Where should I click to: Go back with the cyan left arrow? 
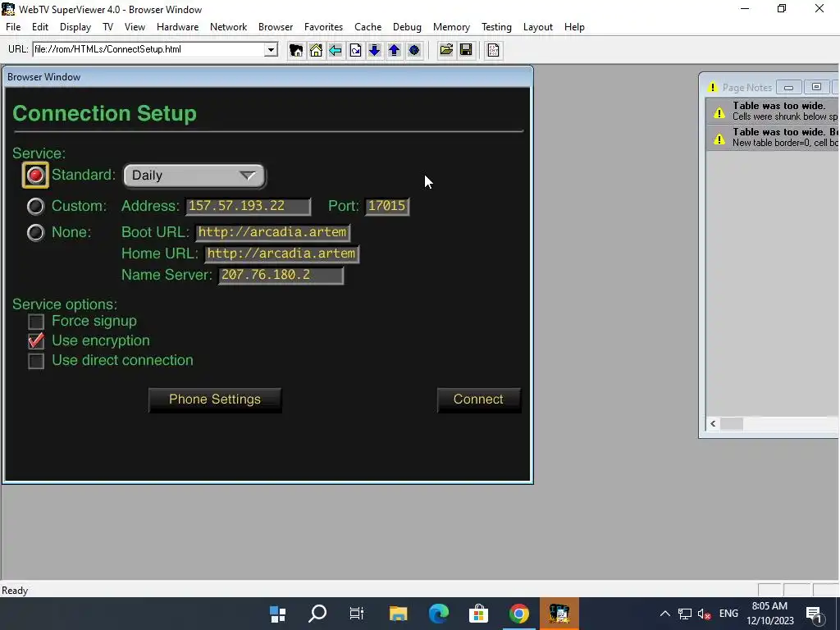336,50
